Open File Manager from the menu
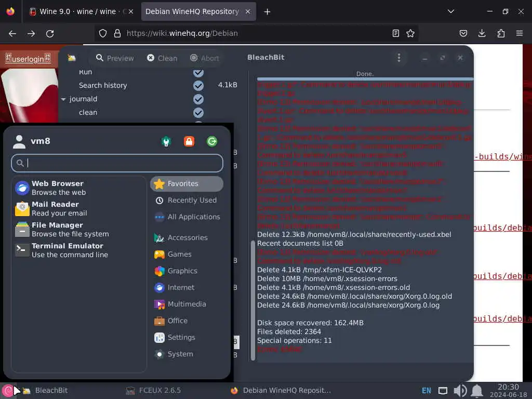This screenshot has height=399, width=532. (80, 229)
